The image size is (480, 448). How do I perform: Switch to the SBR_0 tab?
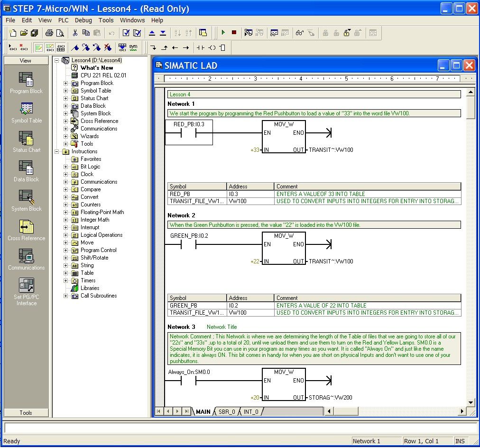tap(226, 411)
